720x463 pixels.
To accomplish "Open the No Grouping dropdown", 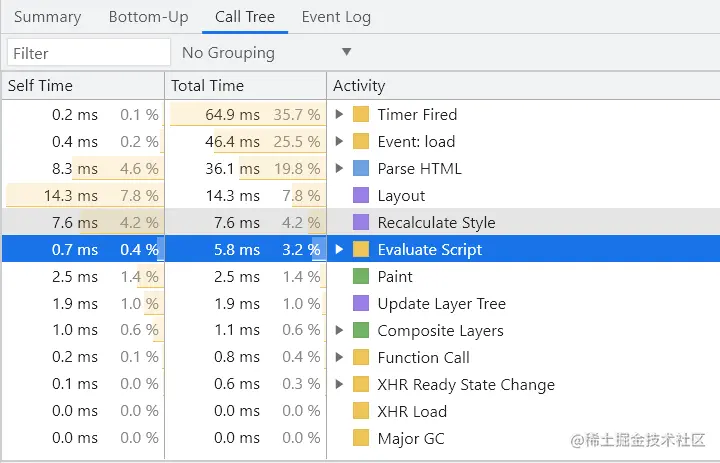I will click(x=267, y=52).
